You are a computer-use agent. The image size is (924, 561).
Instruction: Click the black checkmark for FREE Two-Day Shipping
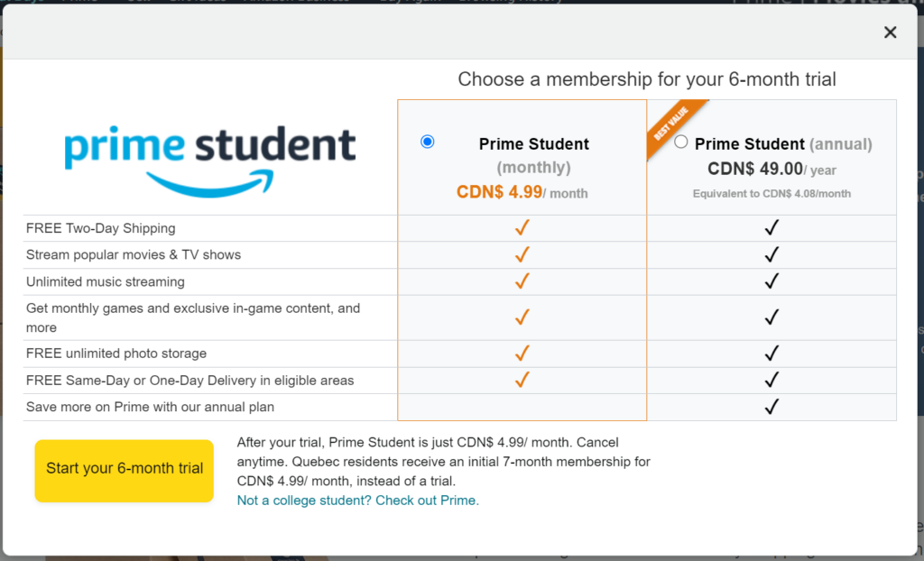pos(772,227)
